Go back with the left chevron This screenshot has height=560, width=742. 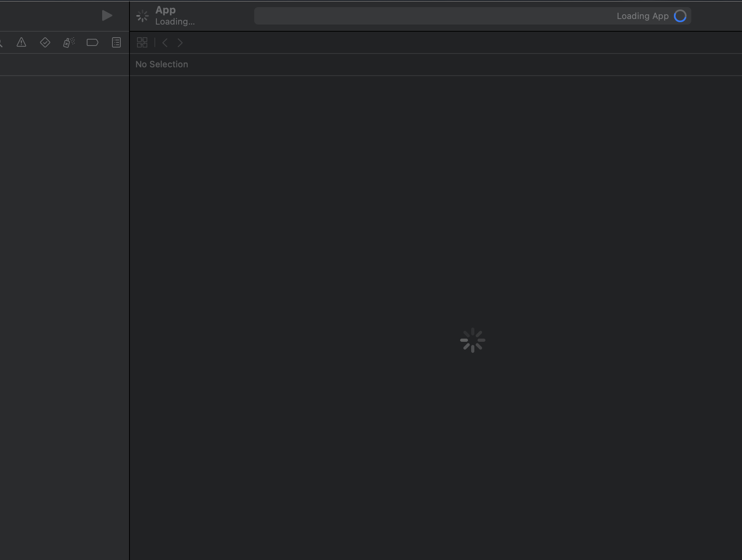tap(165, 43)
